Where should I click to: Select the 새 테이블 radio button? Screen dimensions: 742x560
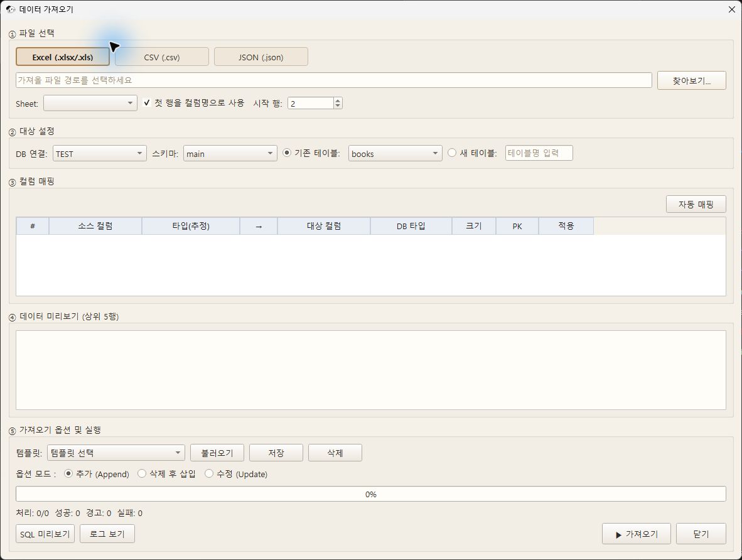click(x=452, y=153)
